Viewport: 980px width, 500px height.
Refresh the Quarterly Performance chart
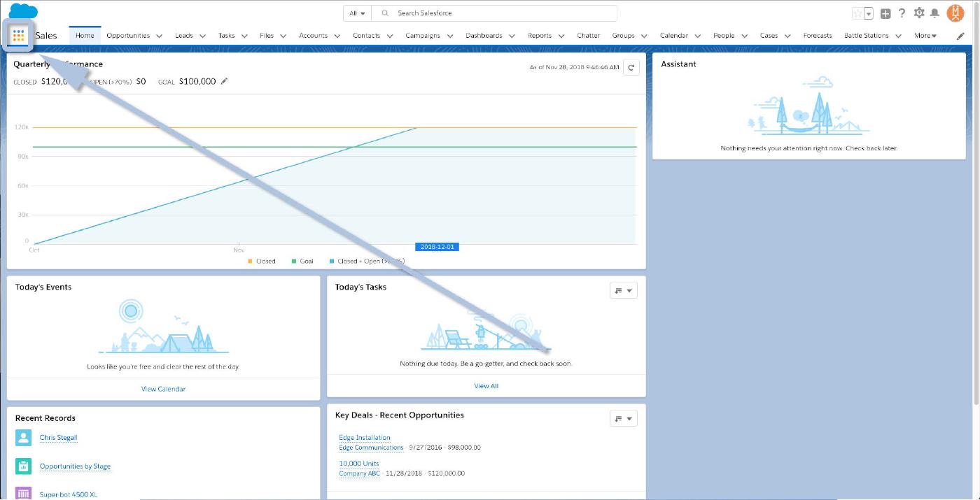tap(631, 68)
